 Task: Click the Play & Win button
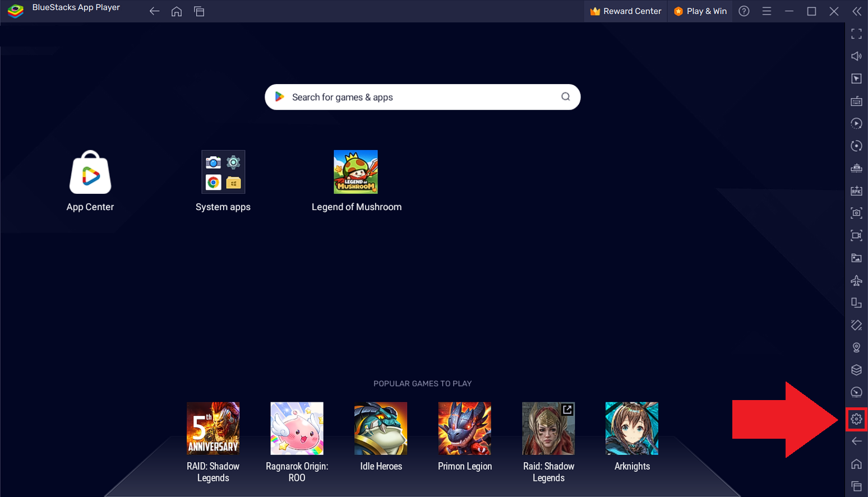700,11
